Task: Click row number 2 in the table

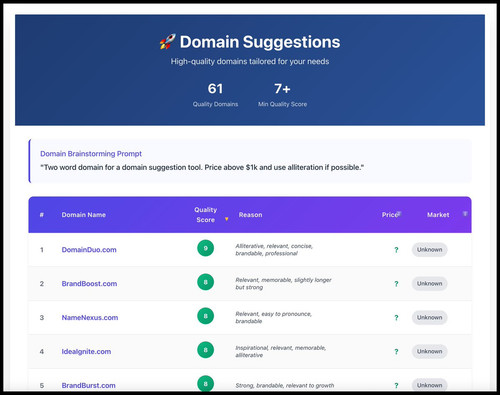Action: [42, 284]
